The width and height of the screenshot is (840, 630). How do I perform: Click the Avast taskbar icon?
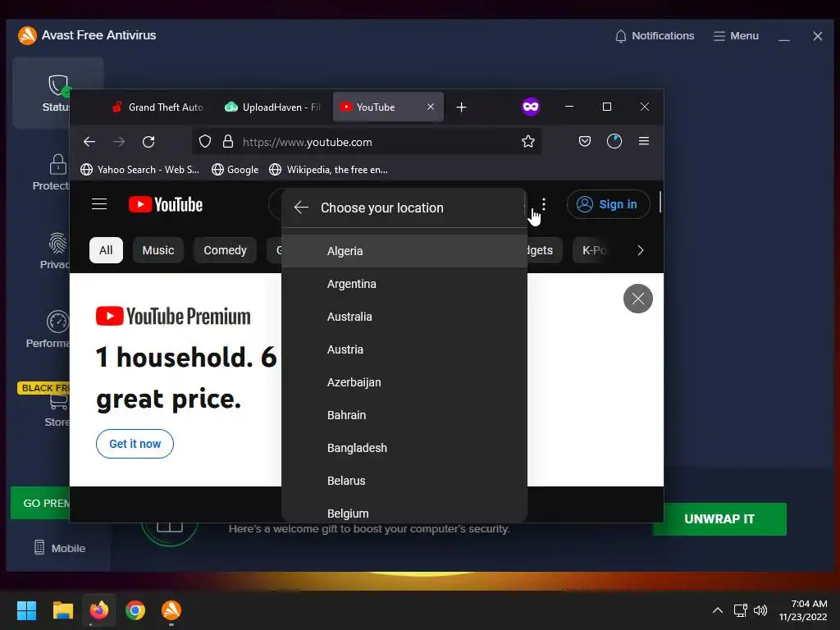point(171,610)
